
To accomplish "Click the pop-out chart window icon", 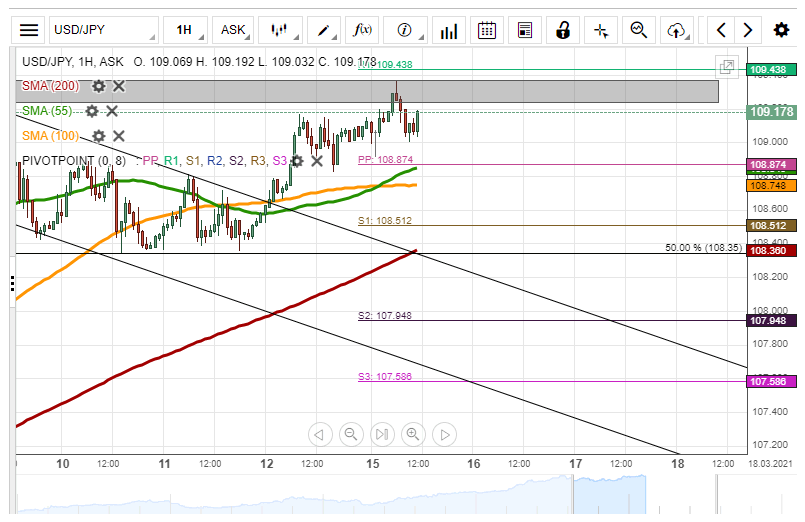I will [x=727, y=67].
